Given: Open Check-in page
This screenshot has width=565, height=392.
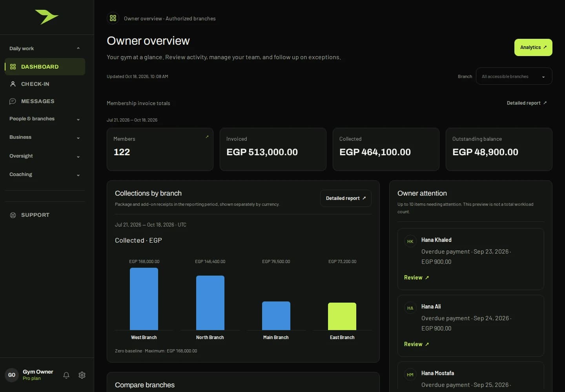Looking at the screenshot, I should tap(45, 84).
